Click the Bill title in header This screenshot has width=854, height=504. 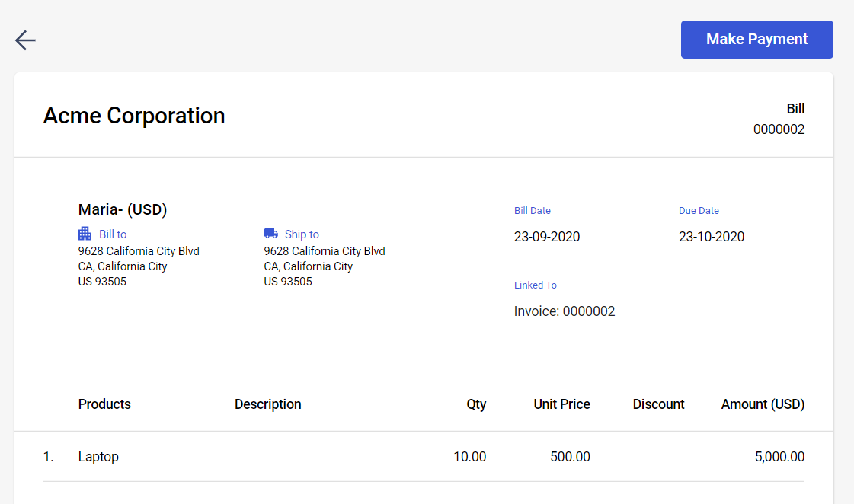click(x=795, y=109)
